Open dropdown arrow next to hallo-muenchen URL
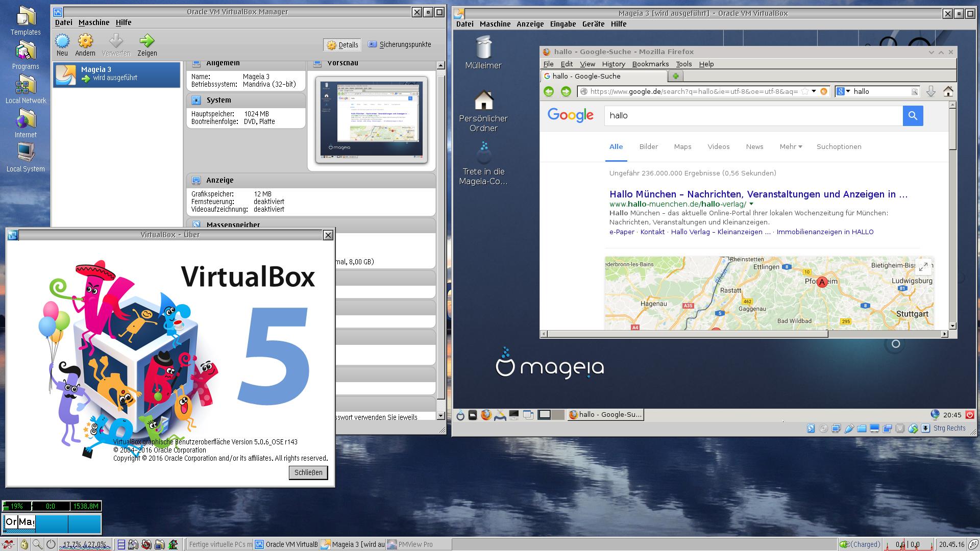The width and height of the screenshot is (980, 551). tap(751, 204)
